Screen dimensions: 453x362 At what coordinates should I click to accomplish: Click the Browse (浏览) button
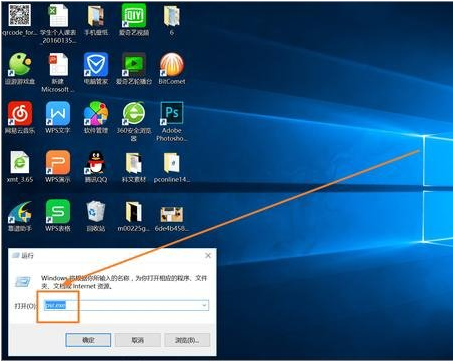point(187,340)
